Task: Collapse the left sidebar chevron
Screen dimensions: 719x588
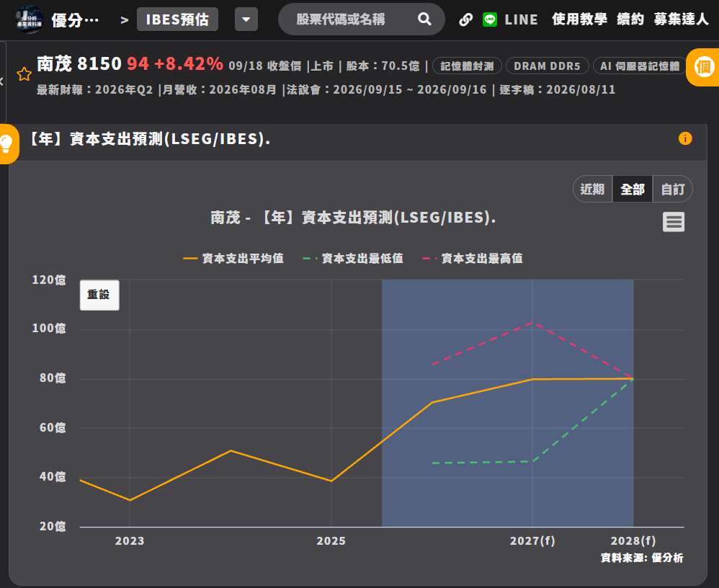Action: pos(2,81)
